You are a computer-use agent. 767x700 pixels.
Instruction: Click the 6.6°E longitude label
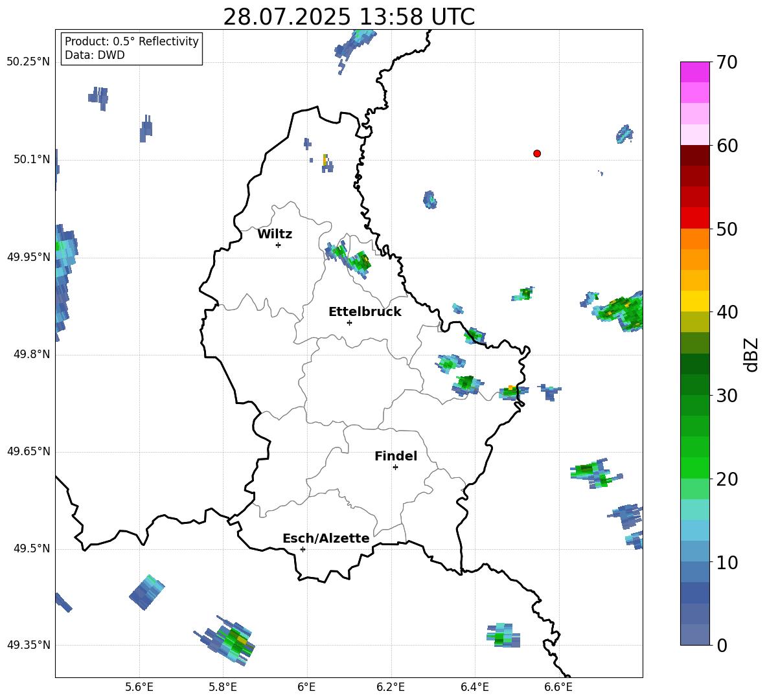(558, 687)
